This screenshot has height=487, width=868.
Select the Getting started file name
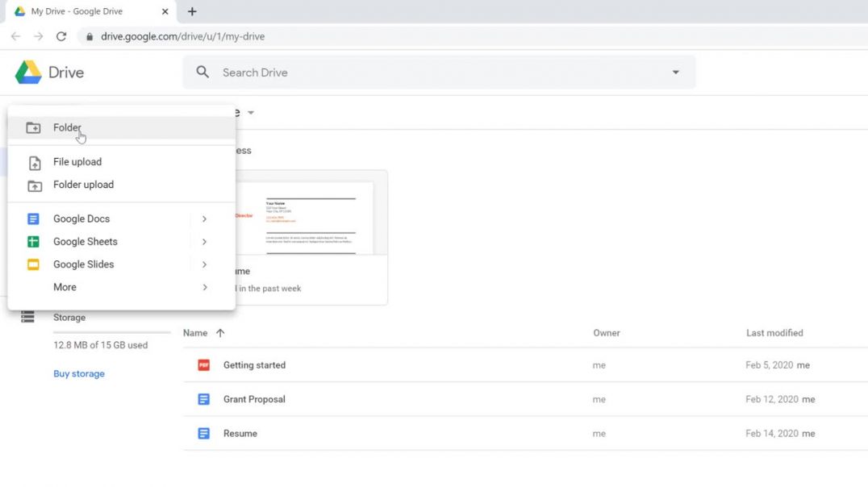coord(255,365)
